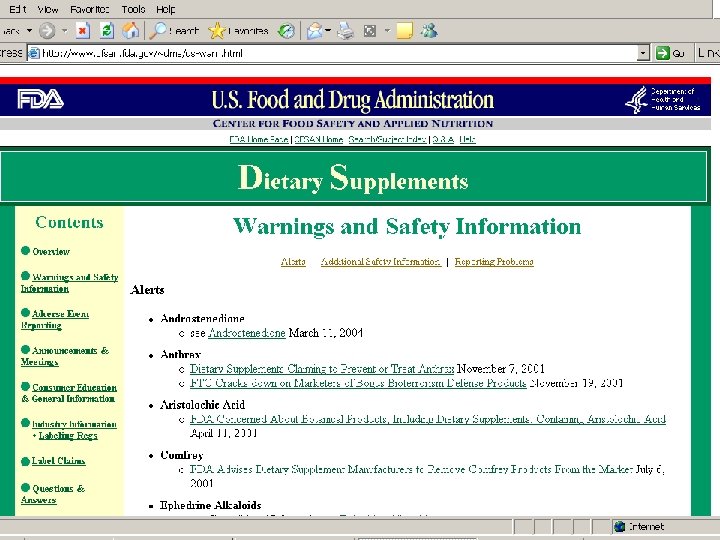
Task: Open the History toolbar icon
Action: (287, 31)
